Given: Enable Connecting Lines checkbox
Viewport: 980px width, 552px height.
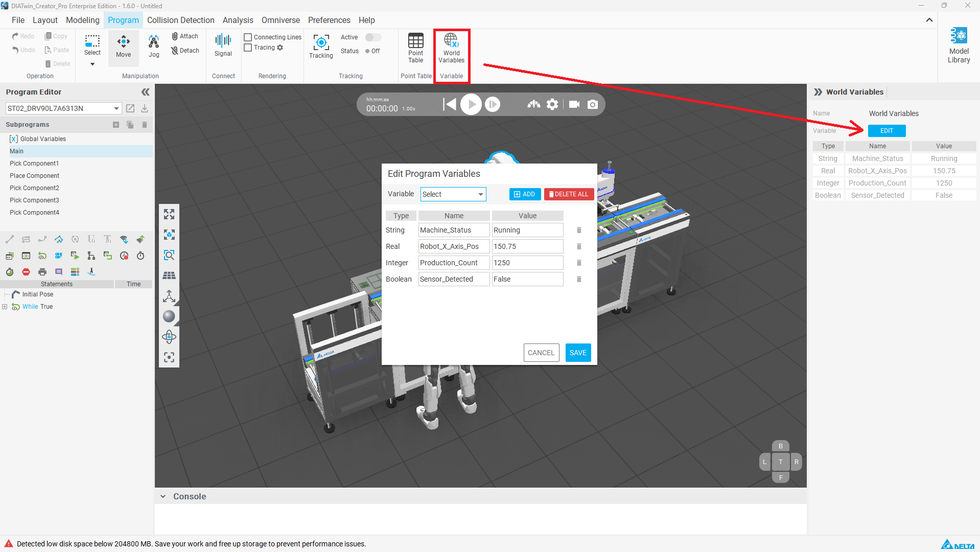Looking at the screenshot, I should tap(248, 37).
